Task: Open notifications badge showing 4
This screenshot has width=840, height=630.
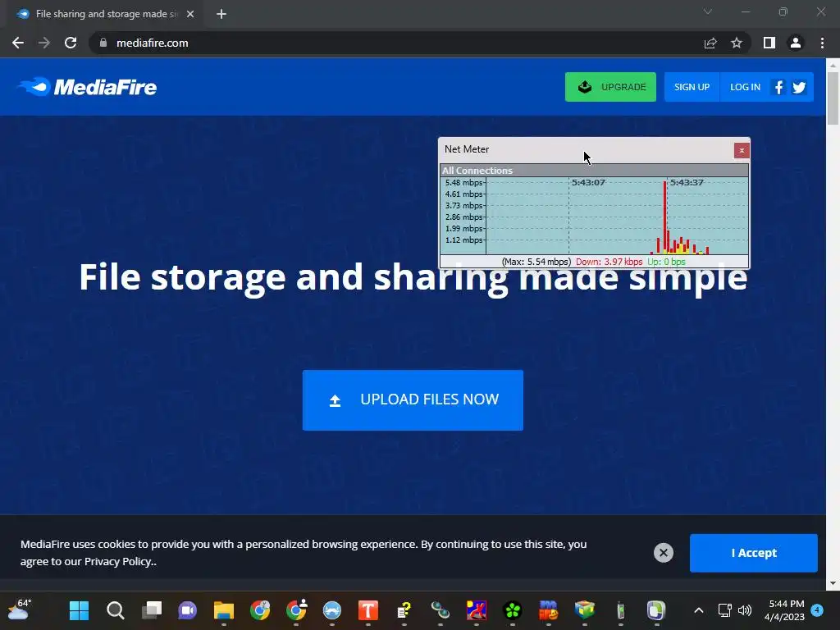Action: [817, 609]
